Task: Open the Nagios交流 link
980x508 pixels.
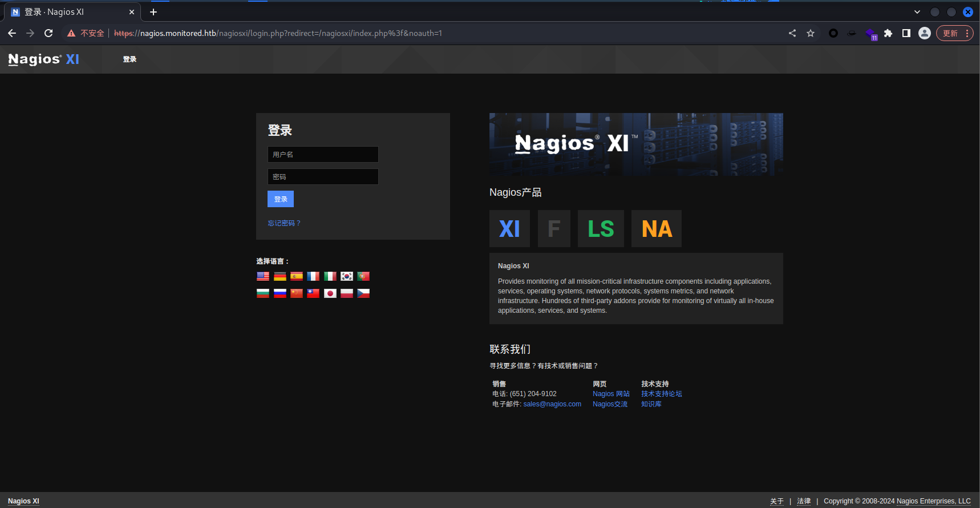Action: (x=610, y=404)
